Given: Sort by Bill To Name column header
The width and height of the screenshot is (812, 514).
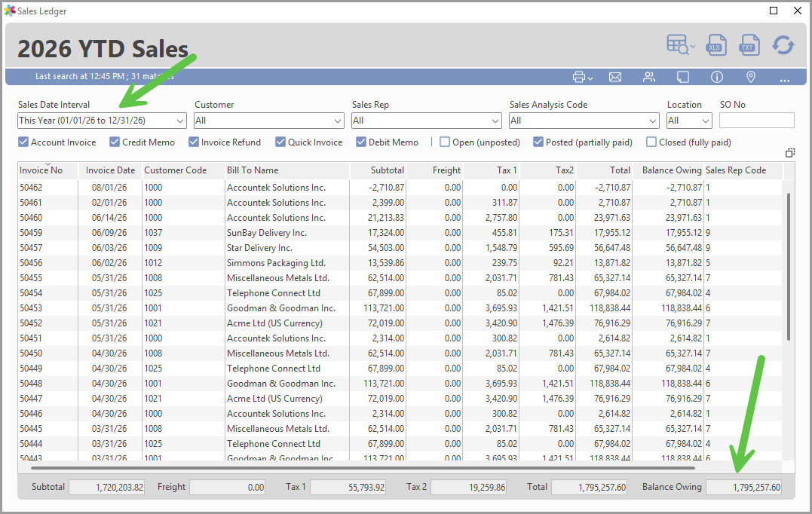Looking at the screenshot, I should point(287,170).
